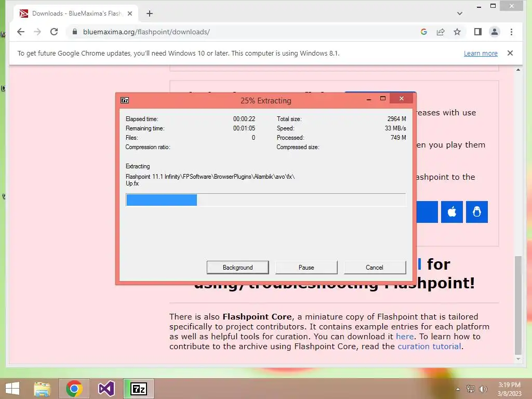Click the scrollbar down arrow
This screenshot has width=532, height=399.
[x=518, y=360]
